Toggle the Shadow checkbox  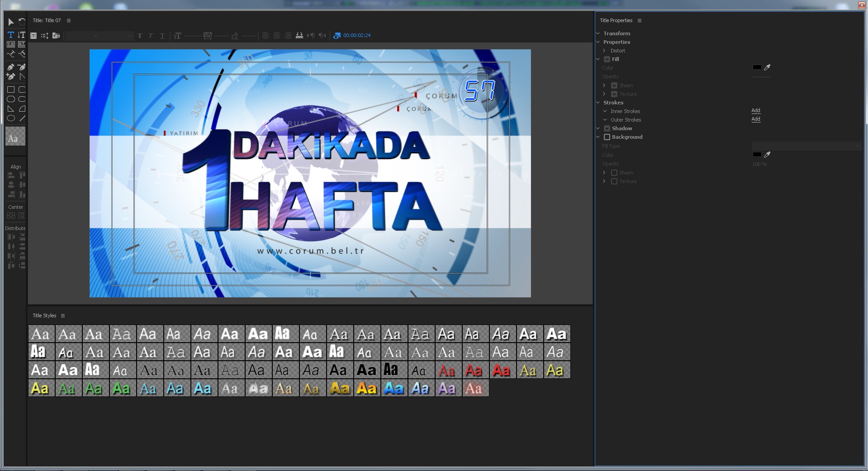click(x=607, y=128)
